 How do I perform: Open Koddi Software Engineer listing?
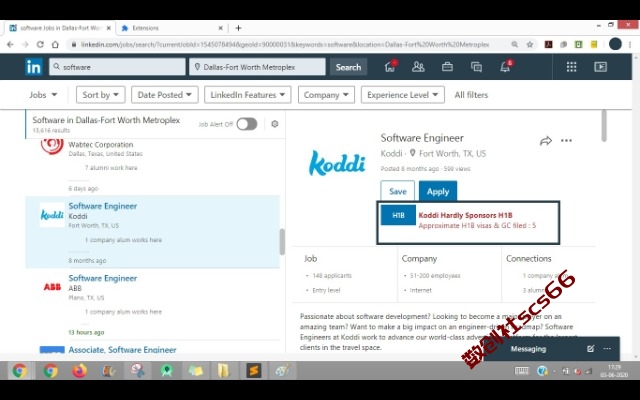103,206
